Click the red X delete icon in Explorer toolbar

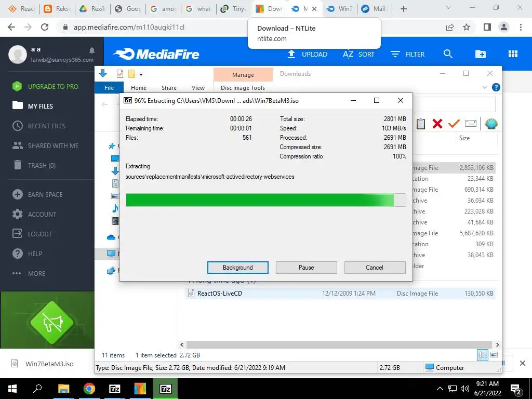coord(437,124)
